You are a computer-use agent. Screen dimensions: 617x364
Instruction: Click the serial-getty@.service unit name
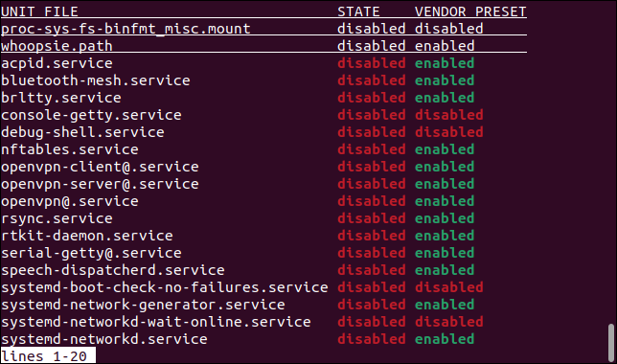coord(91,253)
